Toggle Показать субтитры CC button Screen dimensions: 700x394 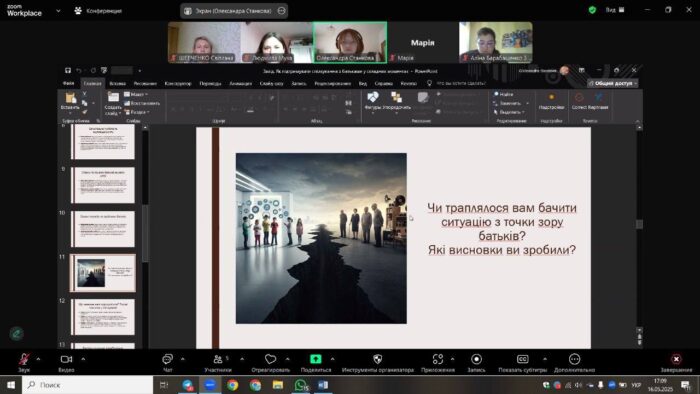click(522, 359)
